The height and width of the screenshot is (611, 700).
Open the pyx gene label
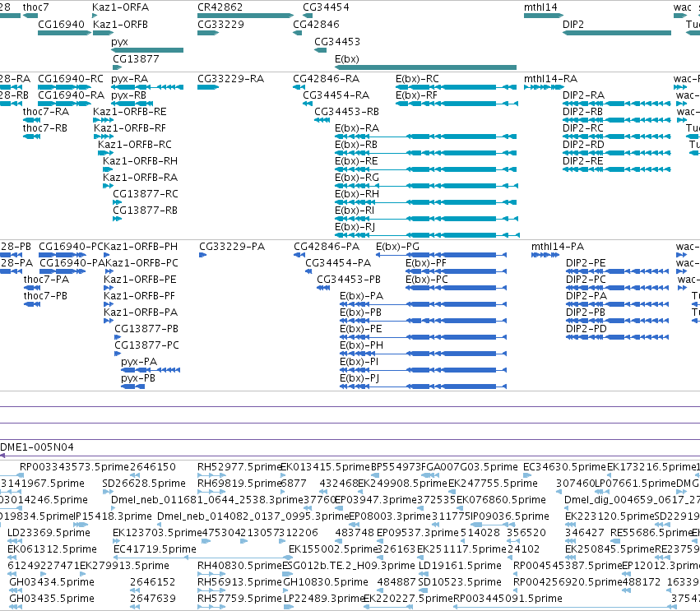(119, 41)
